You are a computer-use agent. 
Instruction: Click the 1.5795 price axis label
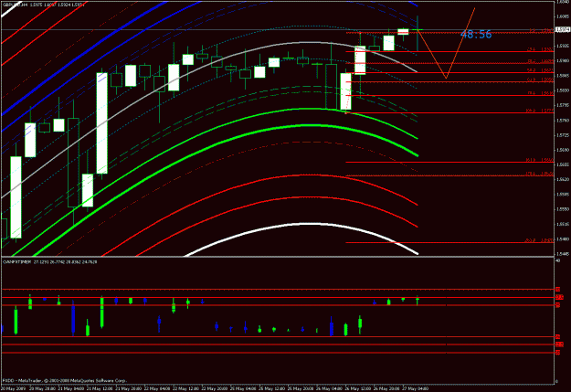pyautogui.click(x=563, y=105)
